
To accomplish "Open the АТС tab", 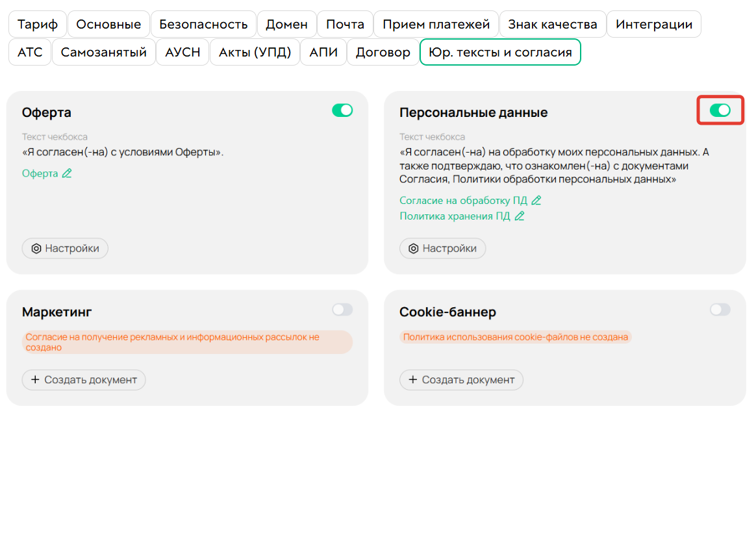I will [x=30, y=52].
